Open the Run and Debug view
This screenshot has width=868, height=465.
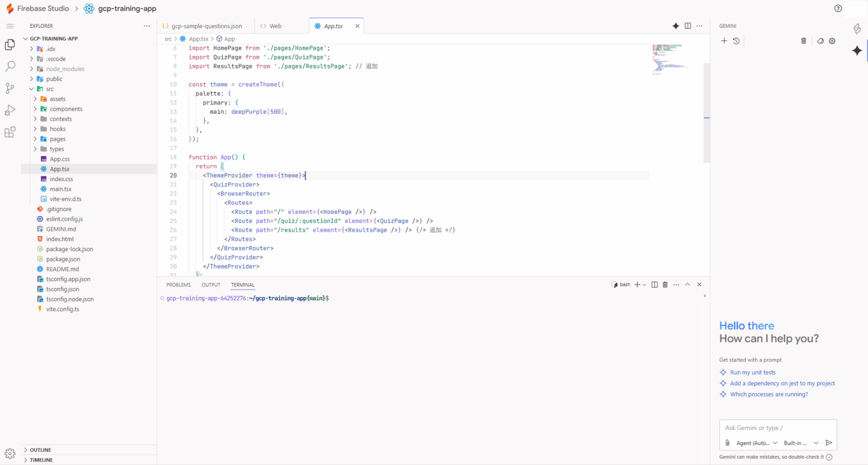[x=10, y=110]
